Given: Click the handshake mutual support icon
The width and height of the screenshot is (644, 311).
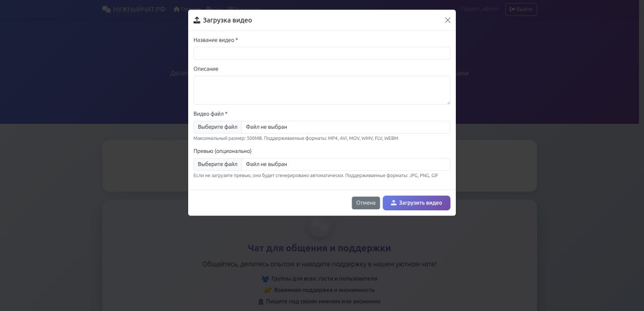Looking at the screenshot, I should click(268, 290).
